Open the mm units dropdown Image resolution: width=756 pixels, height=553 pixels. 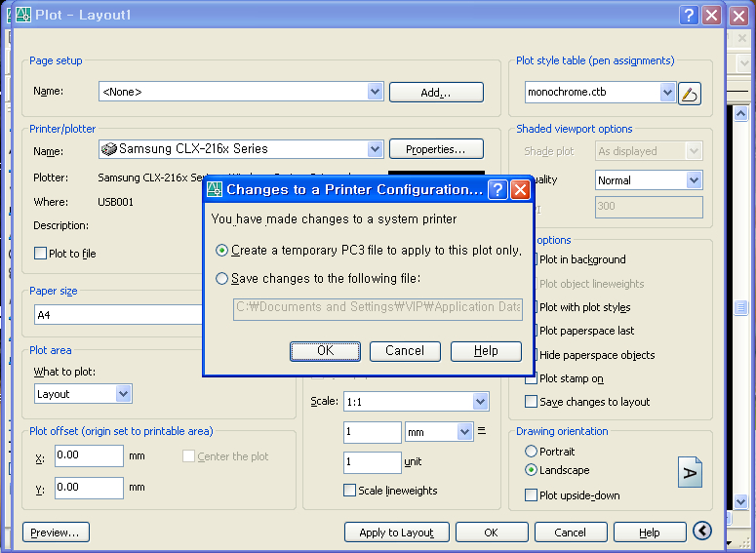pyautogui.click(x=464, y=432)
